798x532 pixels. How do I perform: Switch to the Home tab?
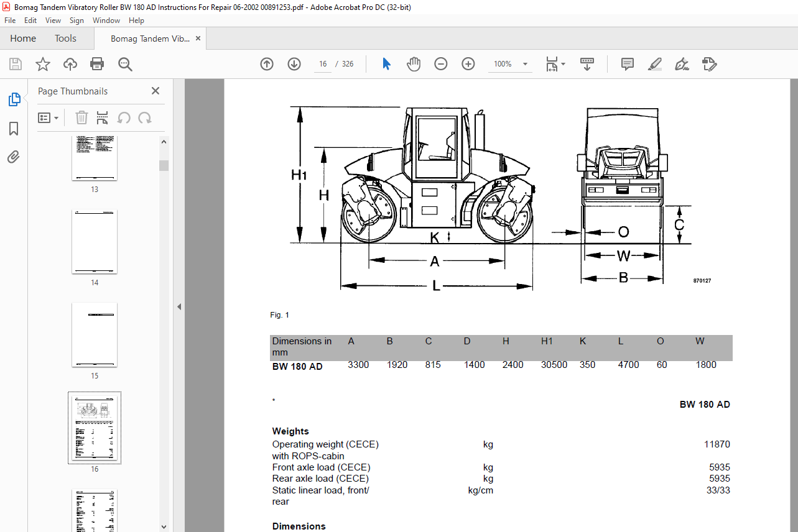pos(23,39)
